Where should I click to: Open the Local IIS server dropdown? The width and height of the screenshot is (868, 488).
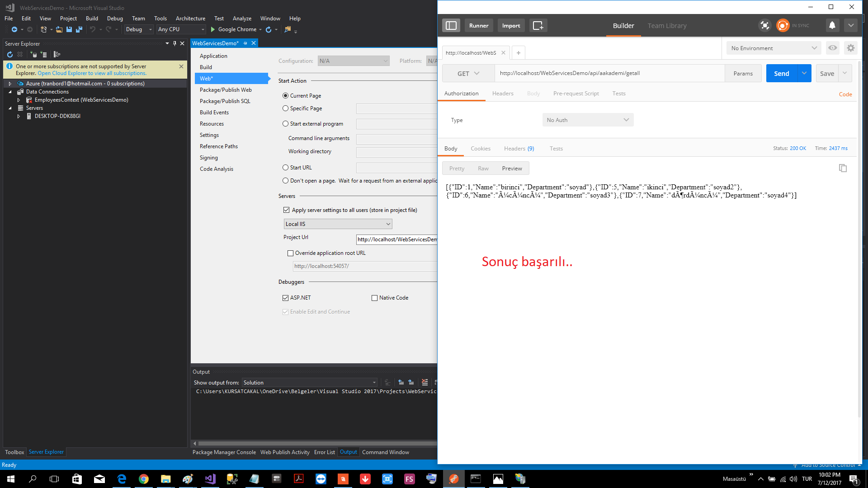pos(337,224)
